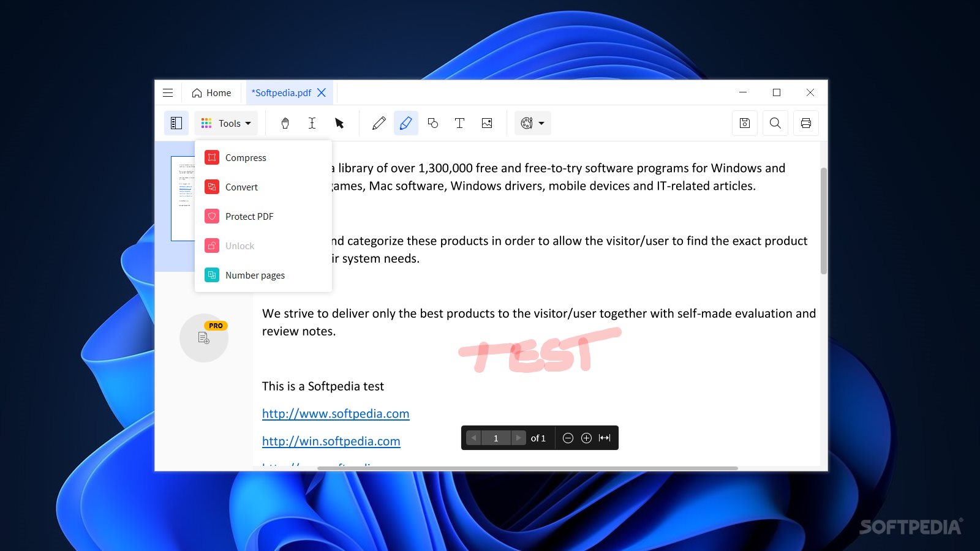980x551 pixels.
Task: Choose Unlock from Tools menu
Action: 263,246
